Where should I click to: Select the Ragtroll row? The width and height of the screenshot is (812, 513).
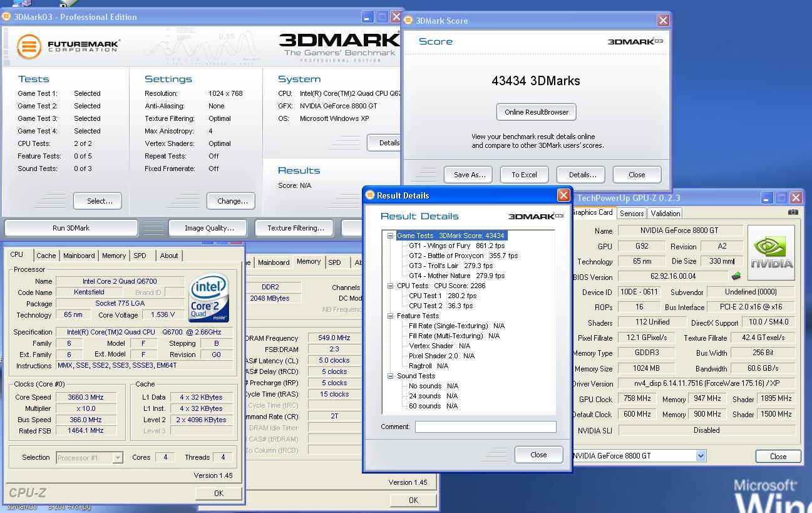429,366
